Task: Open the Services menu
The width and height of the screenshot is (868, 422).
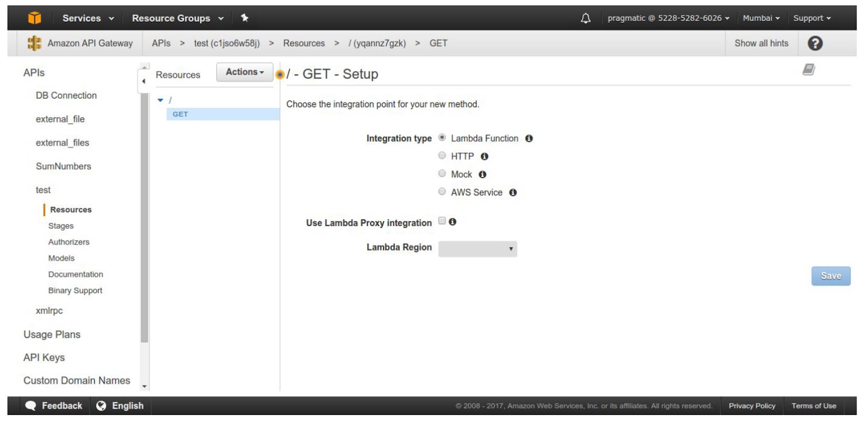Action: 88,18
